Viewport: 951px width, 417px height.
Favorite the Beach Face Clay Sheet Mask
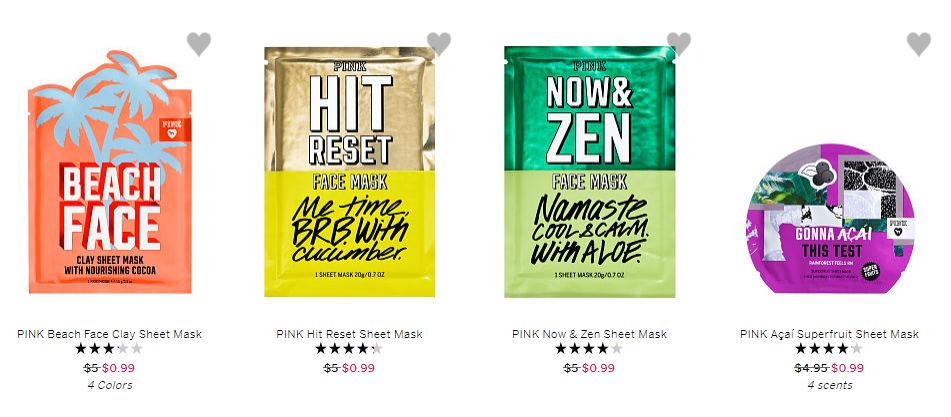(199, 44)
